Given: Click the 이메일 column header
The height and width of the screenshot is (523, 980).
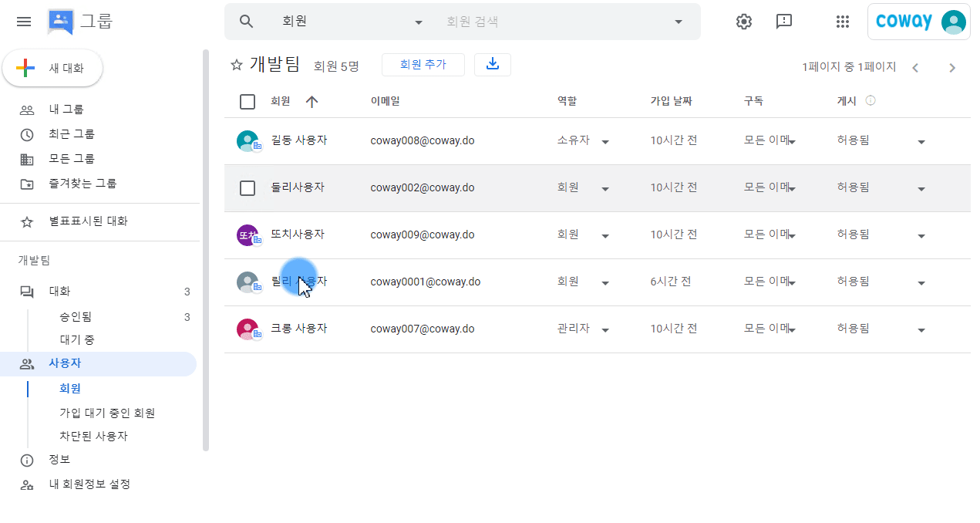Looking at the screenshot, I should point(385,101).
